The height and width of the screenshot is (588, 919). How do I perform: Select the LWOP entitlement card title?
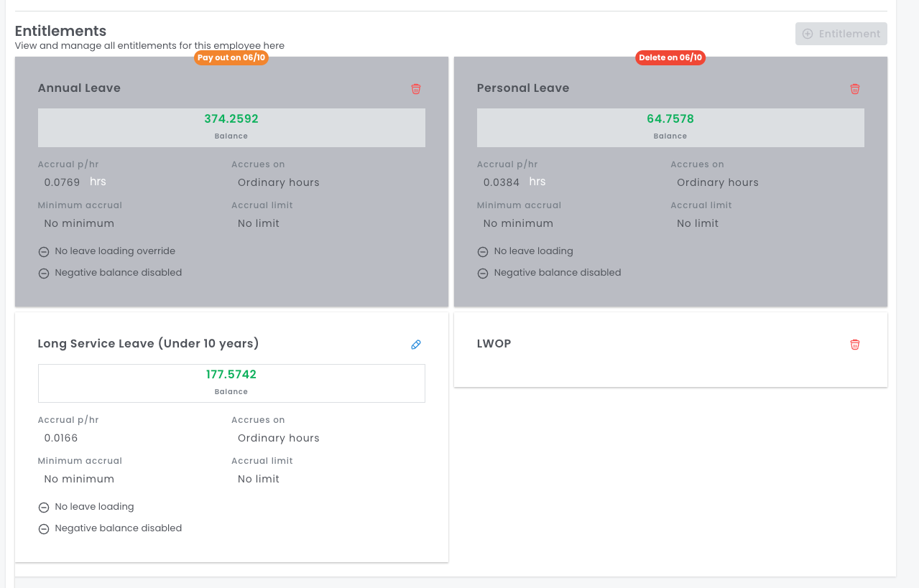[x=494, y=344]
